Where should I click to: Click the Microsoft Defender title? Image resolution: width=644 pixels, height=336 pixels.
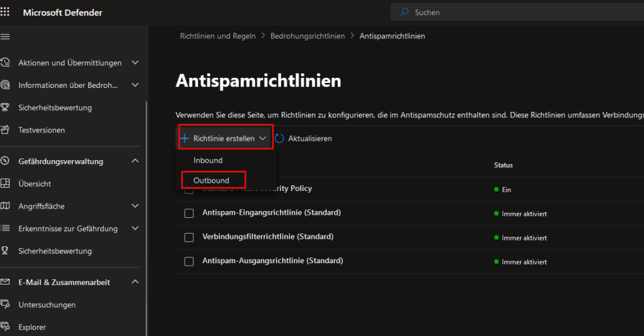(x=62, y=13)
